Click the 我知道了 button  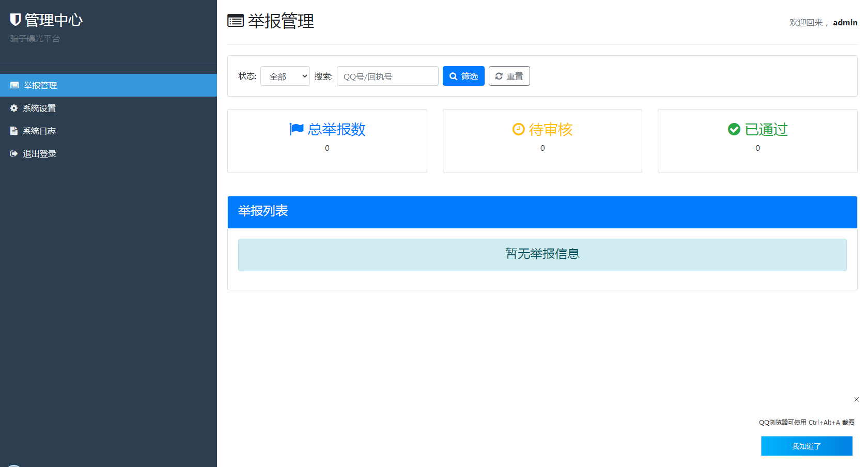806,446
